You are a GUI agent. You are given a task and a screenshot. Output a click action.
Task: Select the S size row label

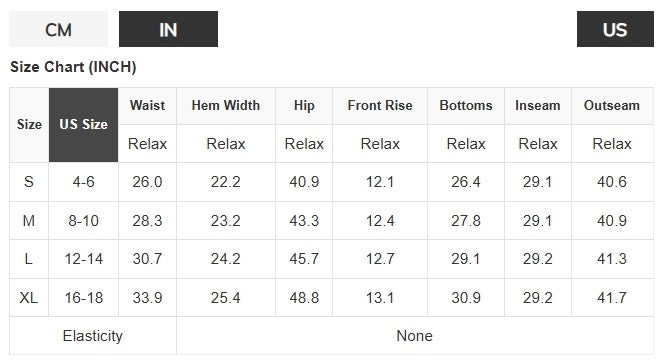click(x=29, y=182)
